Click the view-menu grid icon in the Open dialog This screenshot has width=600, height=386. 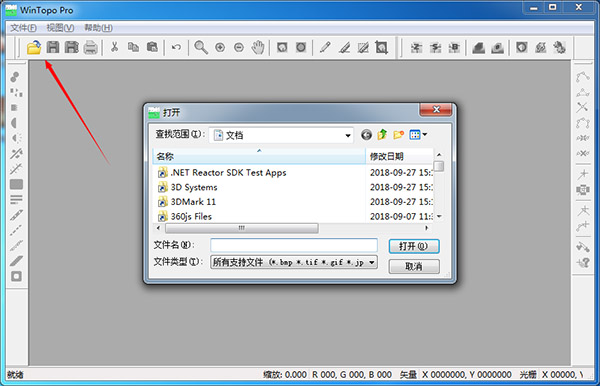415,135
